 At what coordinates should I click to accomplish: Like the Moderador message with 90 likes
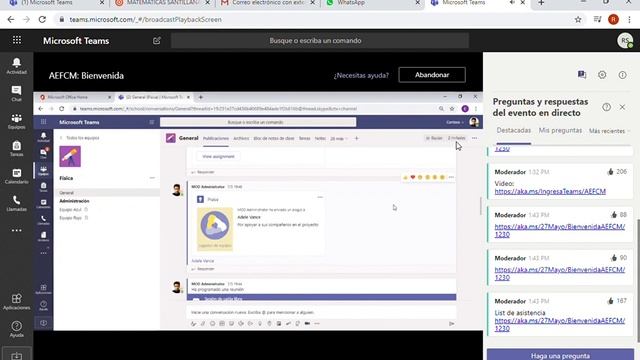tap(613, 258)
